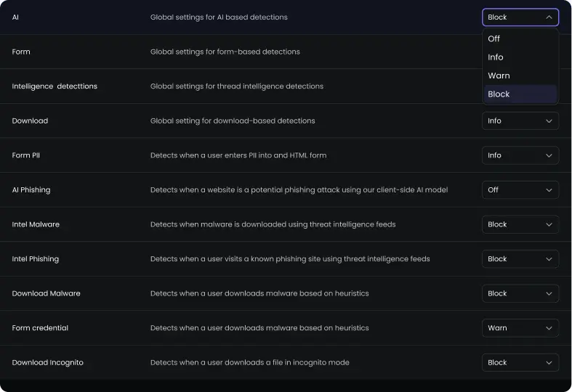The width and height of the screenshot is (572, 392).
Task: Open the Download Malware dropdown
Action: (x=520, y=293)
